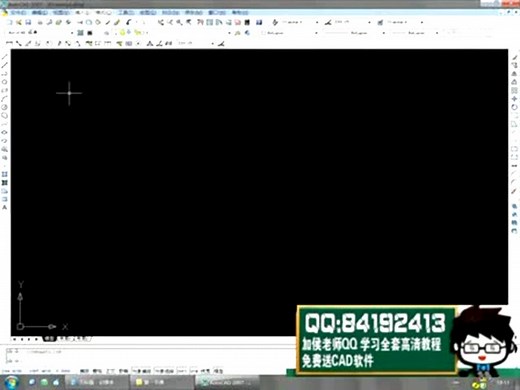Click the color control ByLayer swatch
This screenshot has width=520, height=390.
pyautogui.click(x=263, y=33)
